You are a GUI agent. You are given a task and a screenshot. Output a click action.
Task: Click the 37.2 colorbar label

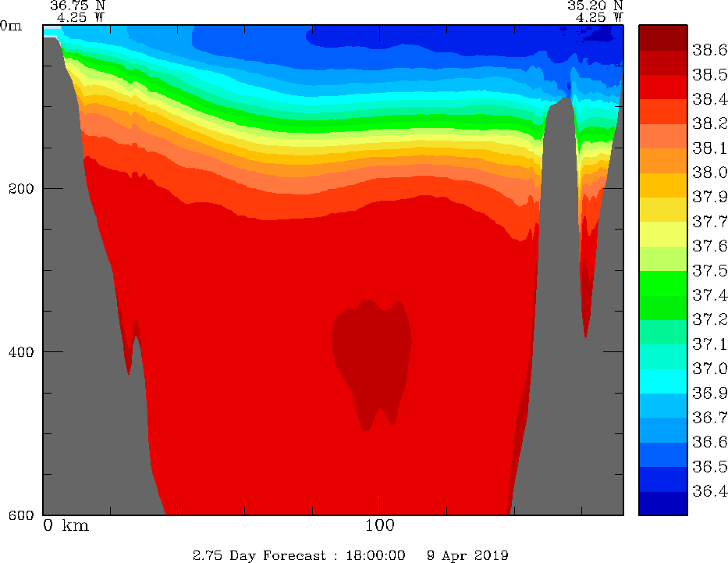coord(709,320)
